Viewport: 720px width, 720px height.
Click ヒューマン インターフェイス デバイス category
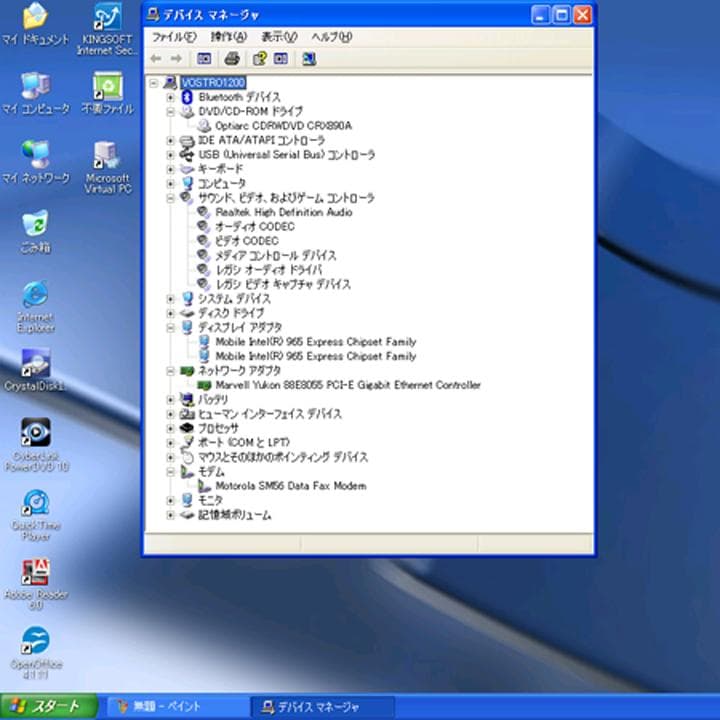pos(270,414)
